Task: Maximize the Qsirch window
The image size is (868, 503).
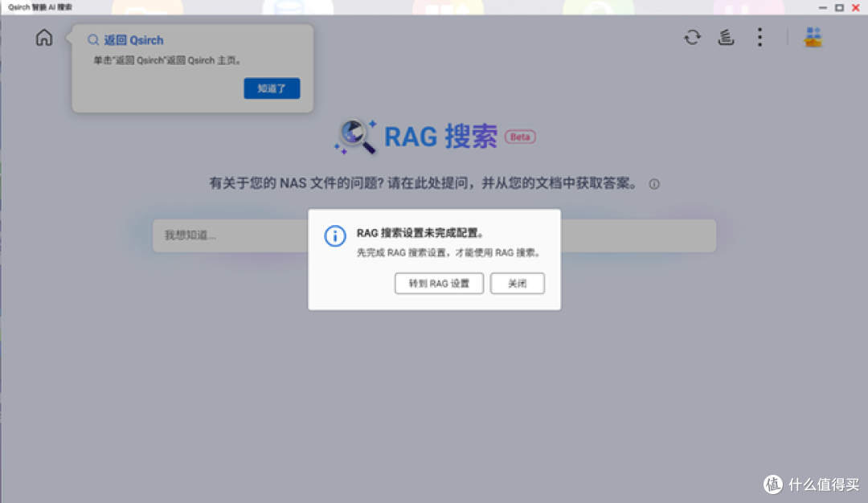Action: coord(839,7)
